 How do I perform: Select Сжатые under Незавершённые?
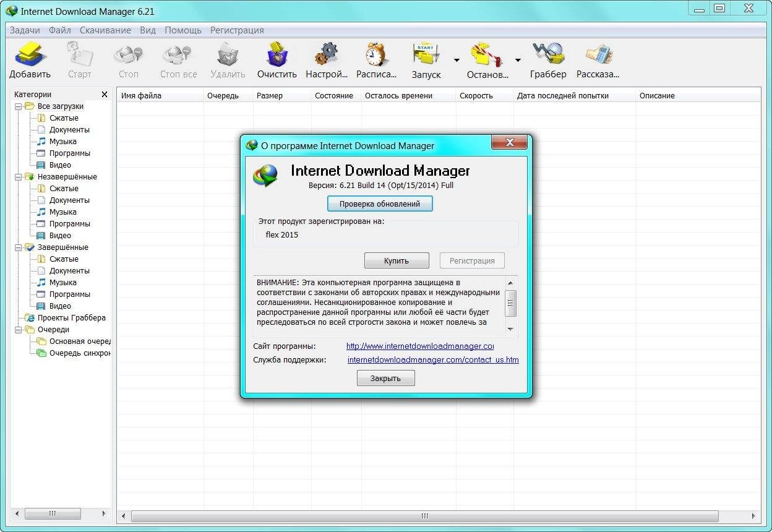point(64,189)
